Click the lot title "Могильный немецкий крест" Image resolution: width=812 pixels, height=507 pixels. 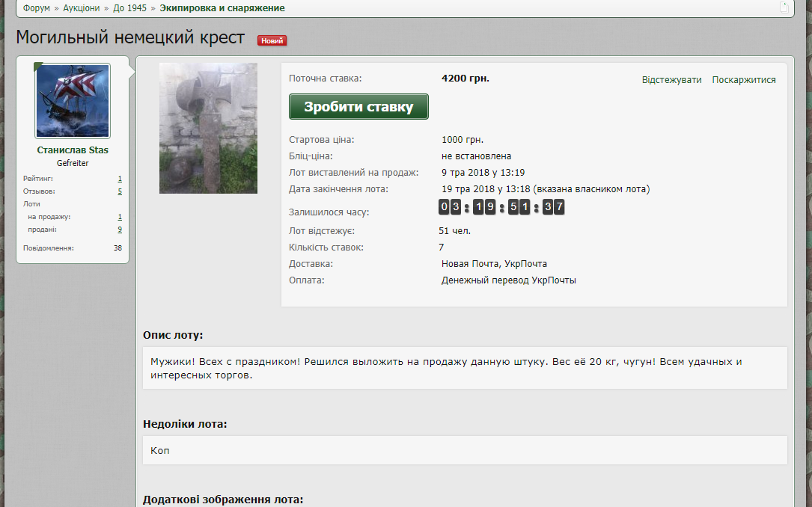pos(130,37)
